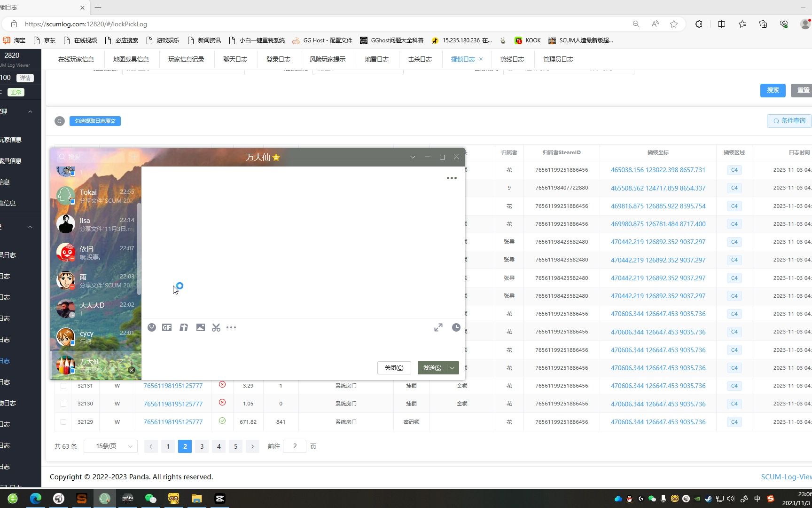Open the emoji picker in the chat window

pos(152,327)
